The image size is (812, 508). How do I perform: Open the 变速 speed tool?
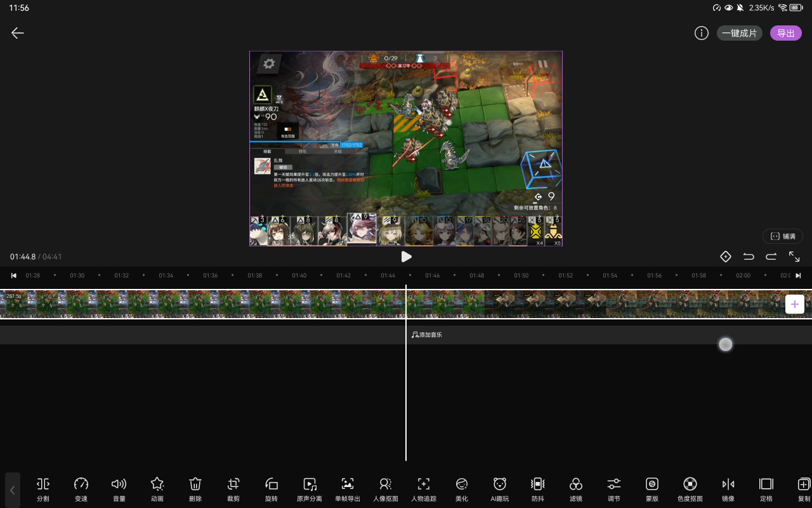point(81,490)
